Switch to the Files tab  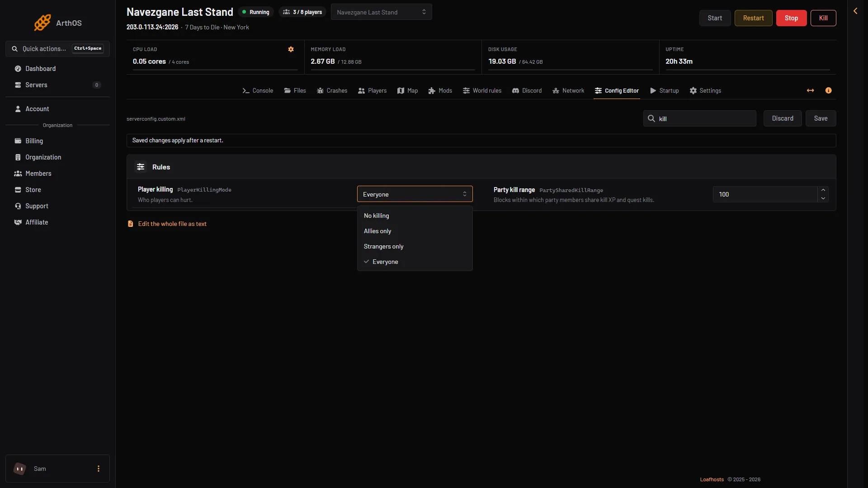click(295, 91)
